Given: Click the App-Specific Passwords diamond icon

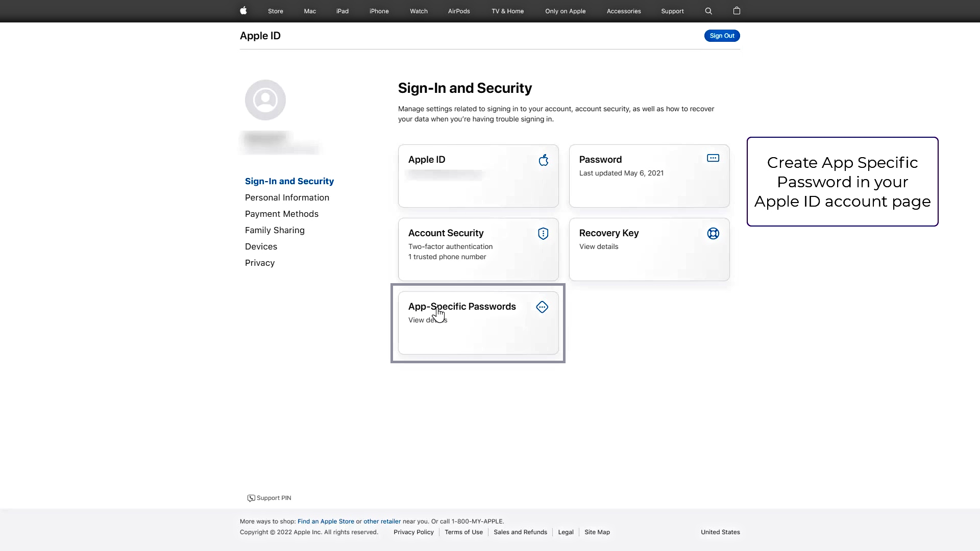Looking at the screenshot, I should [542, 307].
